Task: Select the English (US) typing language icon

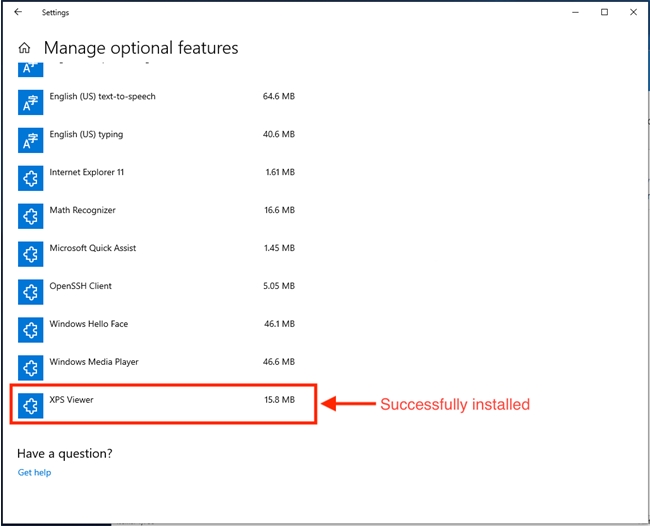Action: pyautogui.click(x=30, y=140)
